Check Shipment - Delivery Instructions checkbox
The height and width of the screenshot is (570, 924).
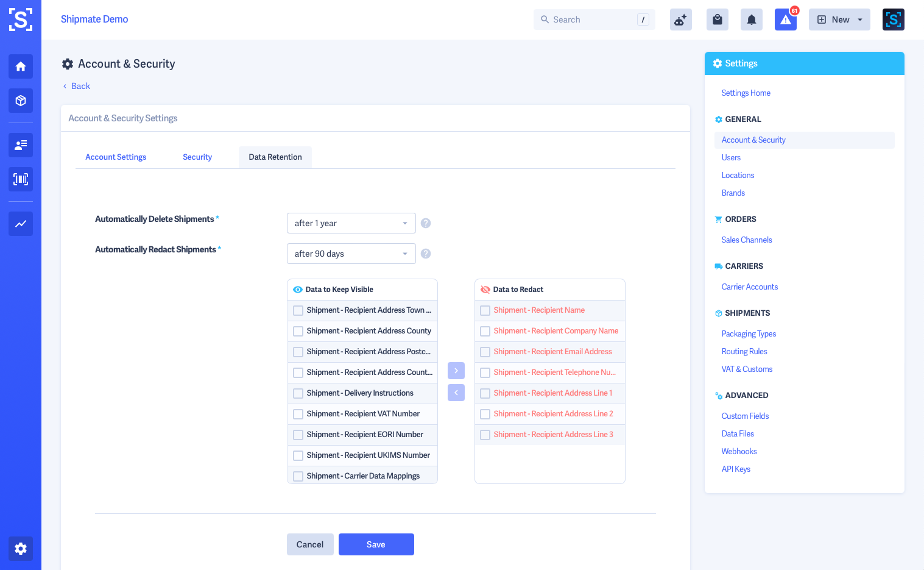(298, 393)
